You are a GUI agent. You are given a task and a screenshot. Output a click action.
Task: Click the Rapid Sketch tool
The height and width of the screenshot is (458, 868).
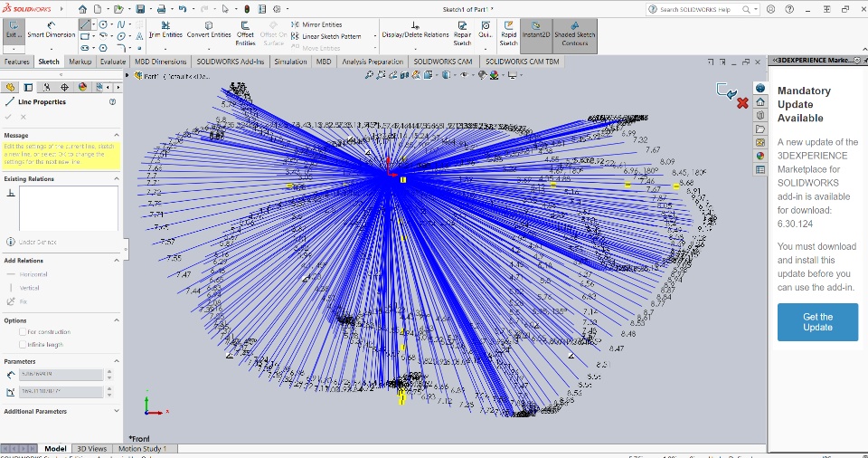click(x=508, y=33)
